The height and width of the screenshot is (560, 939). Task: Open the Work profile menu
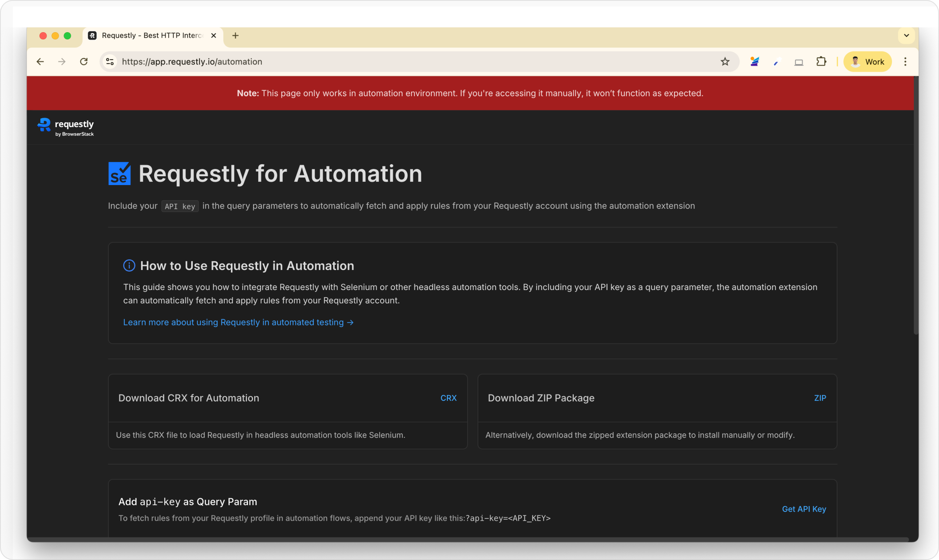click(867, 62)
